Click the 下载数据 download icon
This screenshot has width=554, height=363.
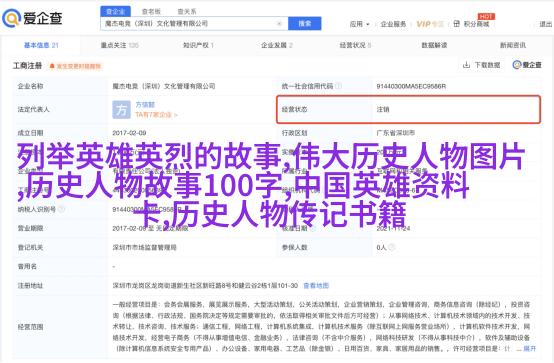[x=466, y=65]
